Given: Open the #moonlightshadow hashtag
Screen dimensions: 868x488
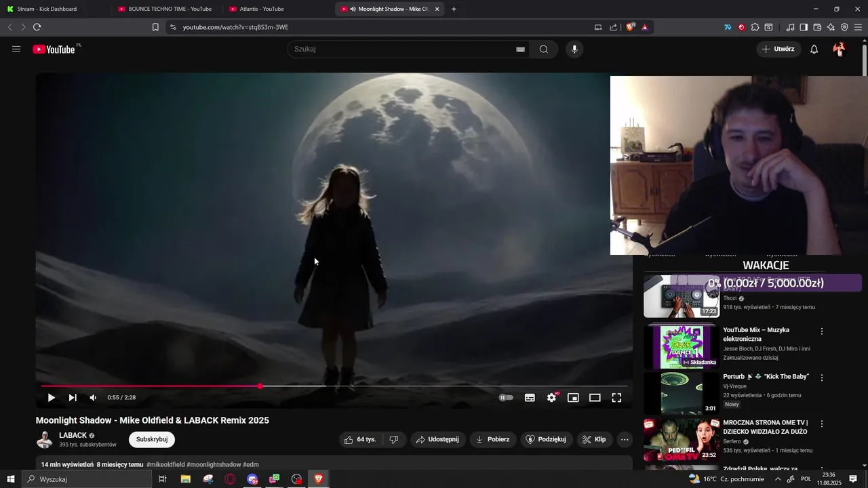Looking at the screenshot, I should click(214, 464).
